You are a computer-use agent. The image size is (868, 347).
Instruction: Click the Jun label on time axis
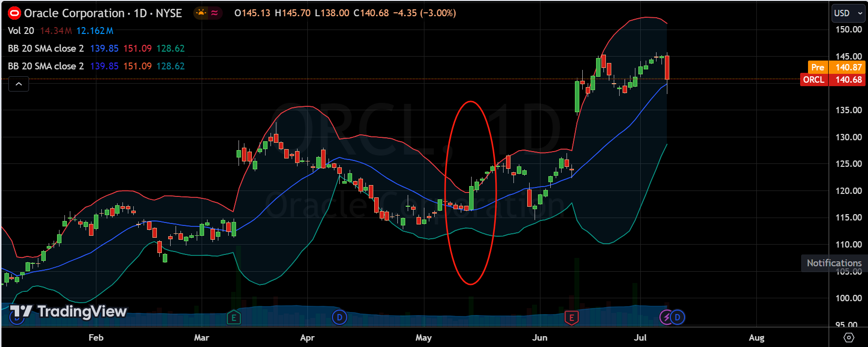click(539, 338)
